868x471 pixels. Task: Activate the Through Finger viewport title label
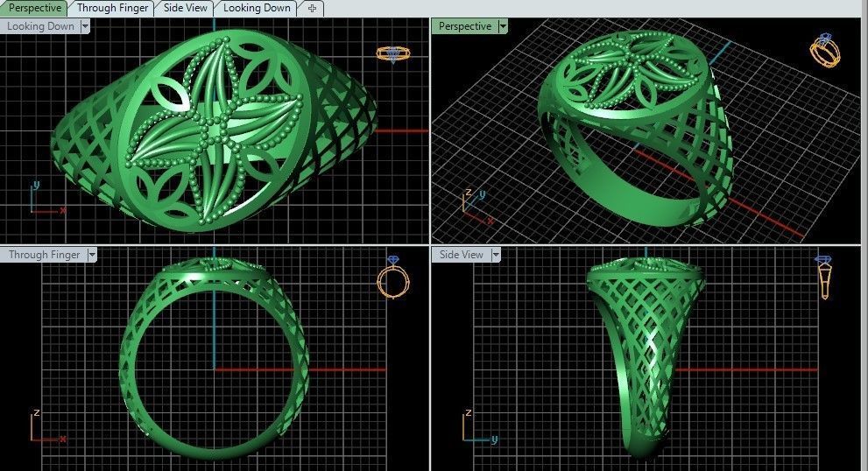pyautogui.click(x=45, y=255)
